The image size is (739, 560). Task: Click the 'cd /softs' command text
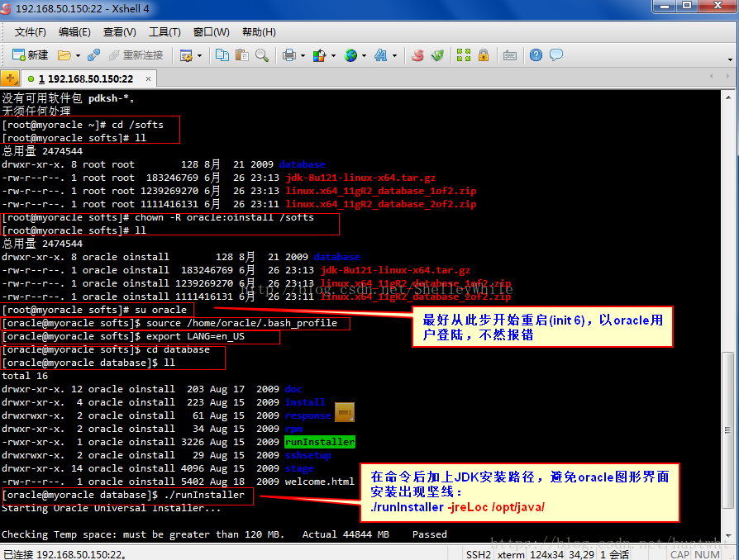coord(137,125)
